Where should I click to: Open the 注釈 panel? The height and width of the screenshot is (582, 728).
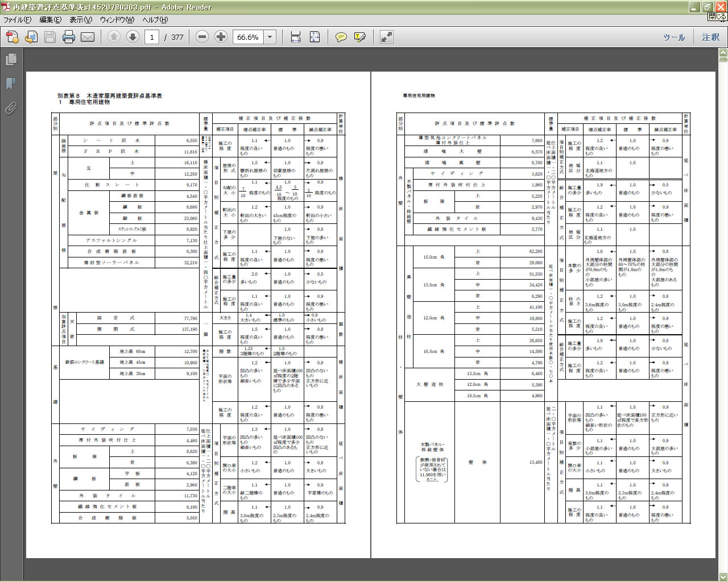pos(710,37)
